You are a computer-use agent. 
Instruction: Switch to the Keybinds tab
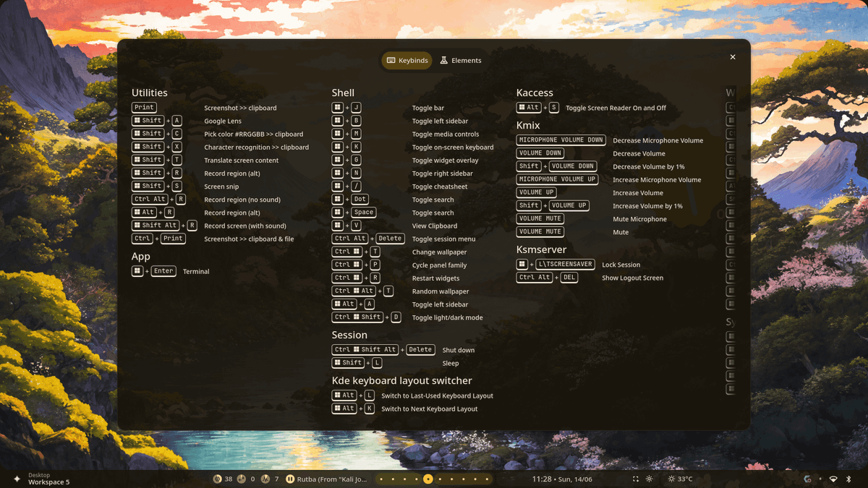[407, 61]
